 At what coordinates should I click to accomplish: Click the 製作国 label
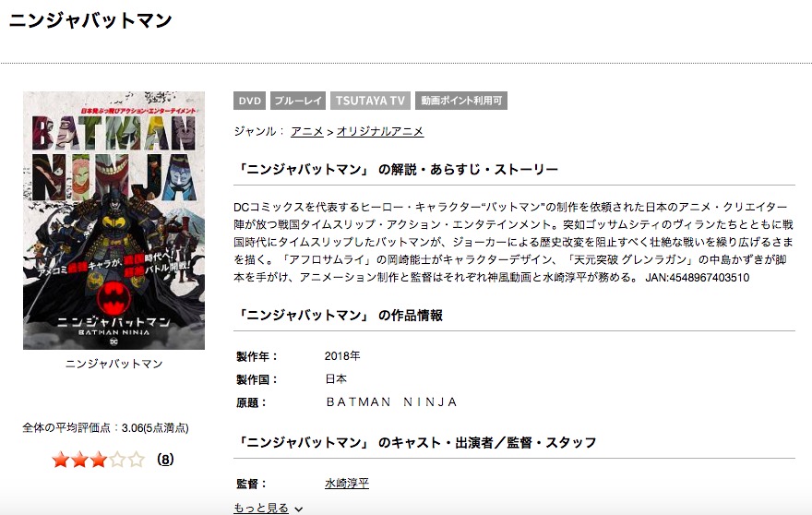tap(257, 379)
